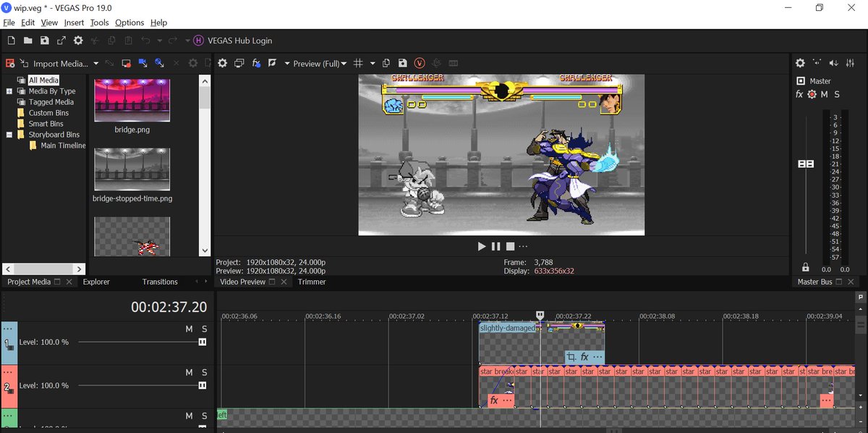Click the Render As export icon
Viewport: 868px width, 433px height.
(61, 41)
